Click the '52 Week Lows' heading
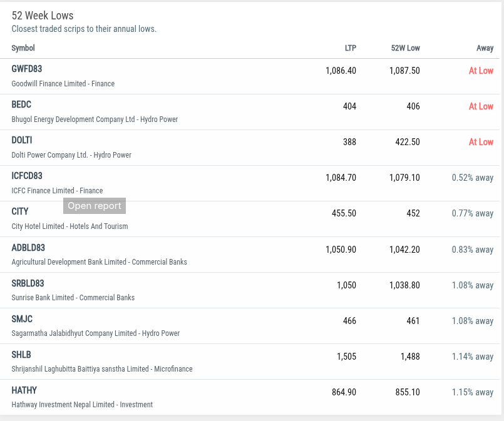Image resolution: width=504 pixels, height=421 pixels. (x=43, y=16)
